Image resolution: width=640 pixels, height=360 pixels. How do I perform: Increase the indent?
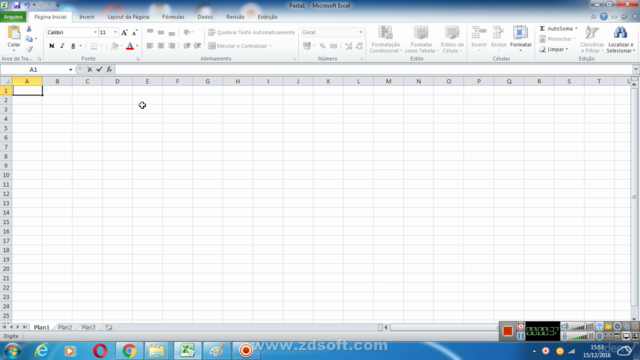click(x=198, y=46)
